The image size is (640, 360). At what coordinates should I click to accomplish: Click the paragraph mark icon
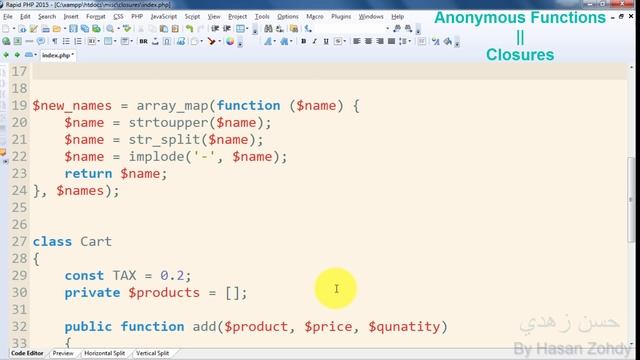click(54, 41)
